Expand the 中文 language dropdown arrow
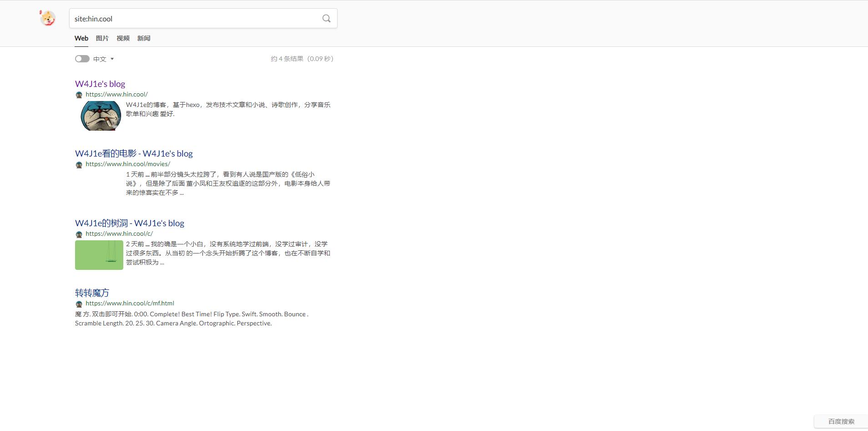 point(112,59)
